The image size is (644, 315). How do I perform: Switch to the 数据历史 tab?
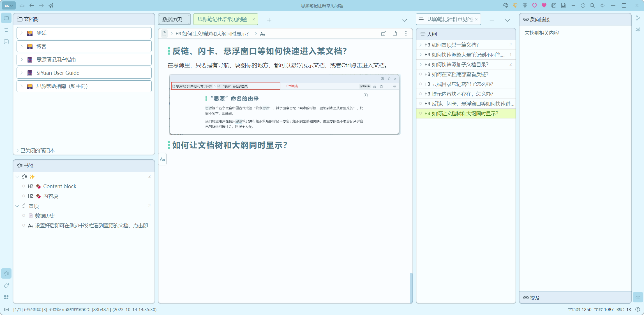tap(172, 19)
